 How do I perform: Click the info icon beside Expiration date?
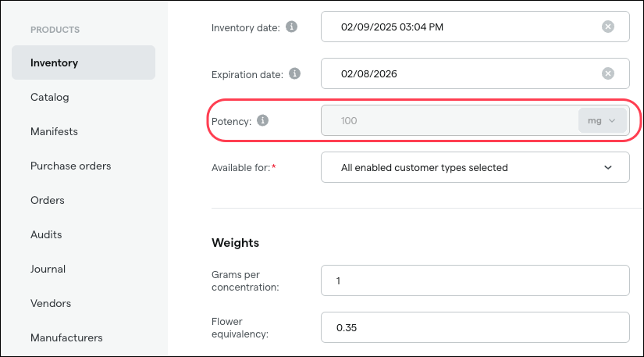coord(294,73)
